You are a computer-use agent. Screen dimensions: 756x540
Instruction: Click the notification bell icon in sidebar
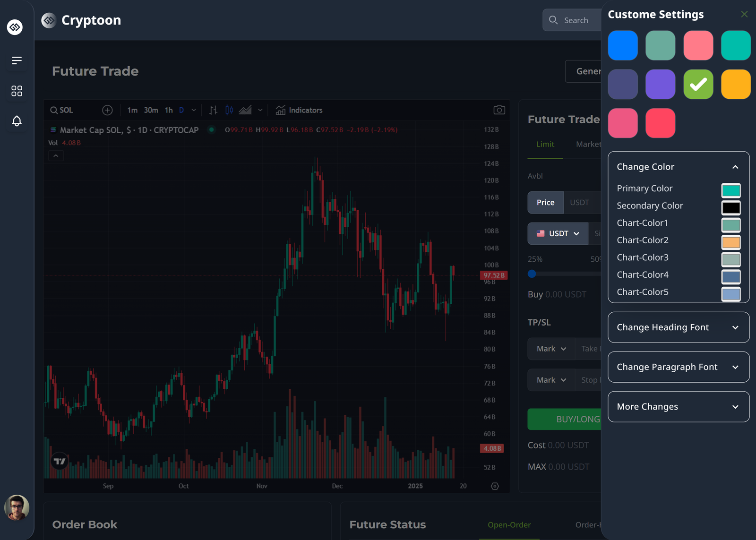(x=17, y=121)
